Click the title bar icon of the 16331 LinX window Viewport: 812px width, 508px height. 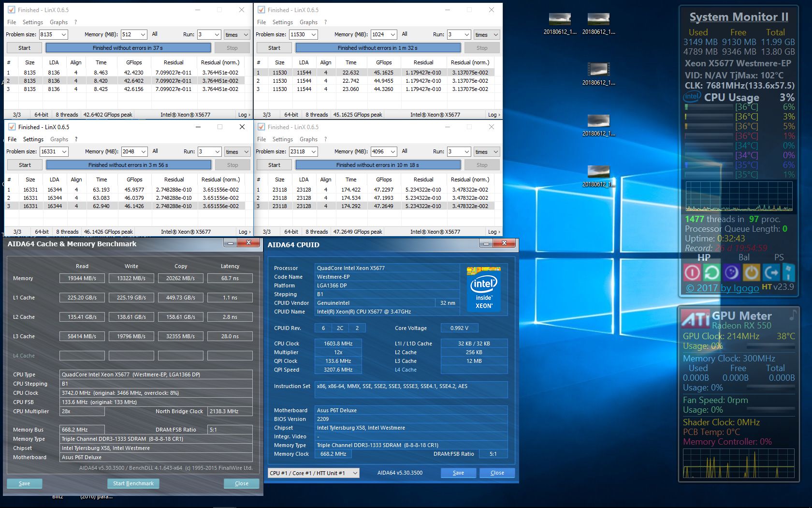[12, 127]
